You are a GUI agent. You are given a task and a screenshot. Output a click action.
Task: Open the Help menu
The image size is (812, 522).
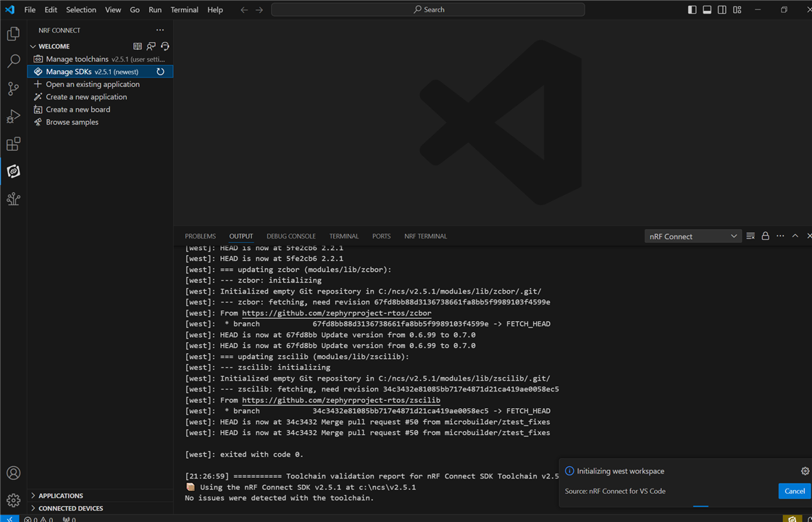(x=215, y=9)
